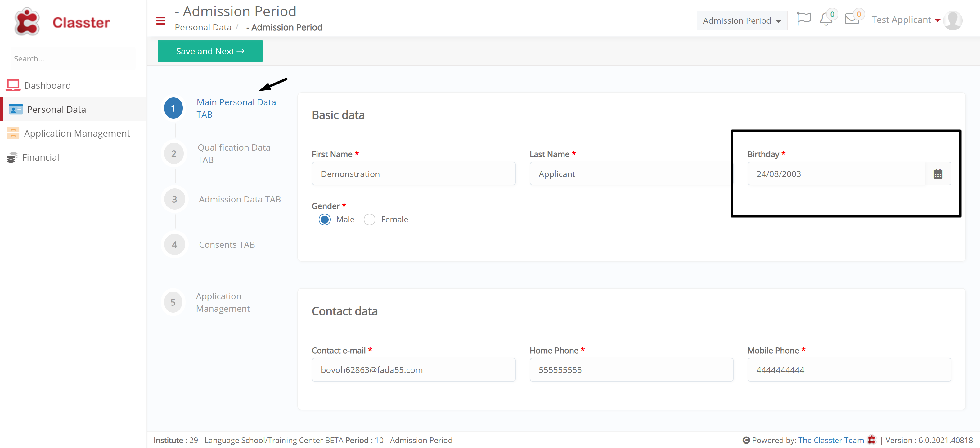The width and height of the screenshot is (980, 448).
Task: Click the user avatar picture
Action: point(953,20)
